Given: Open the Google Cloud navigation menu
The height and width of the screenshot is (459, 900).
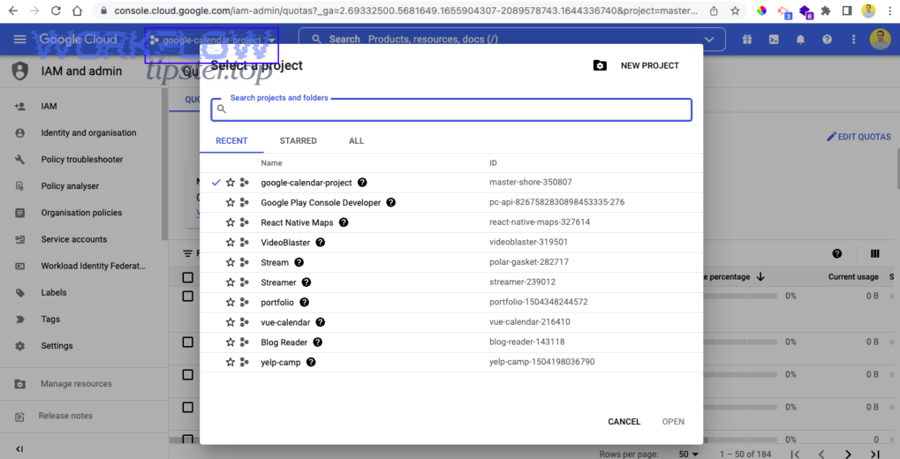Looking at the screenshot, I should coord(20,39).
